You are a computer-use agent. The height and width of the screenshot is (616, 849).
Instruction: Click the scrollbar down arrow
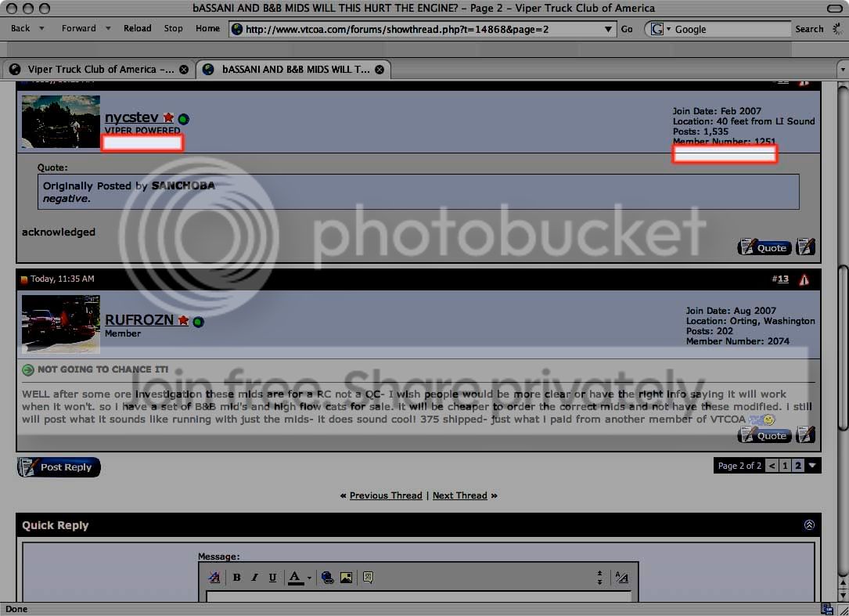coord(843,596)
